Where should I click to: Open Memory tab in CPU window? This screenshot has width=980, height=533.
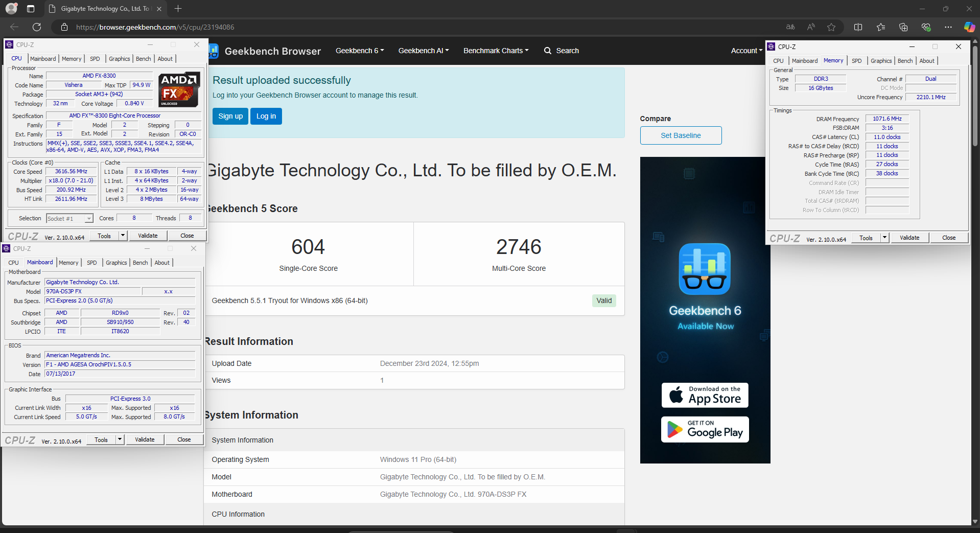click(72, 59)
